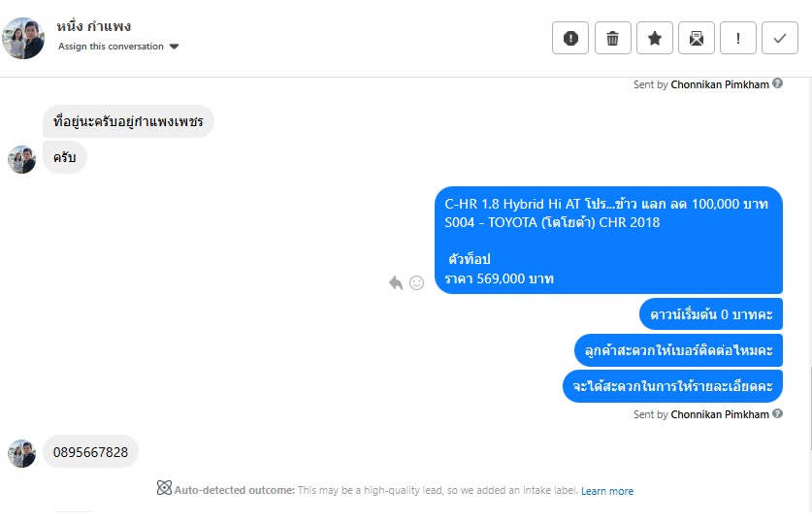
Task: Mark conversation as done with checkmark
Action: pyautogui.click(x=780, y=38)
